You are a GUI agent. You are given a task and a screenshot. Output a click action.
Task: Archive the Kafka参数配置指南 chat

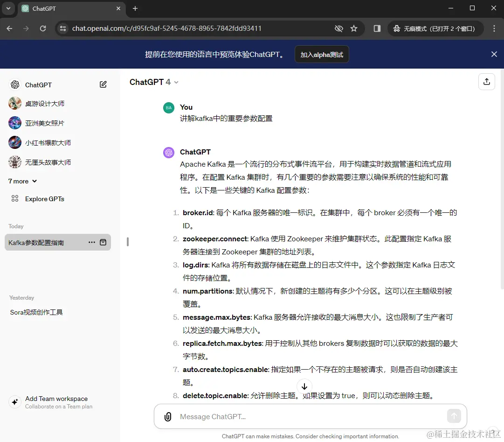pos(103,242)
